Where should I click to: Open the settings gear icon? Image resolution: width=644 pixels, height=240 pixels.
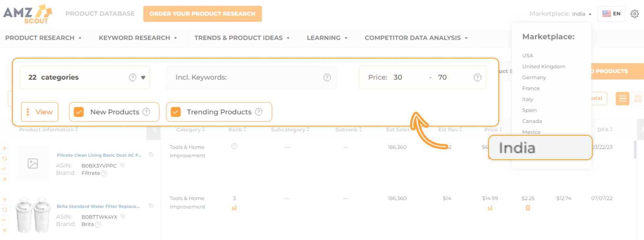(x=635, y=14)
